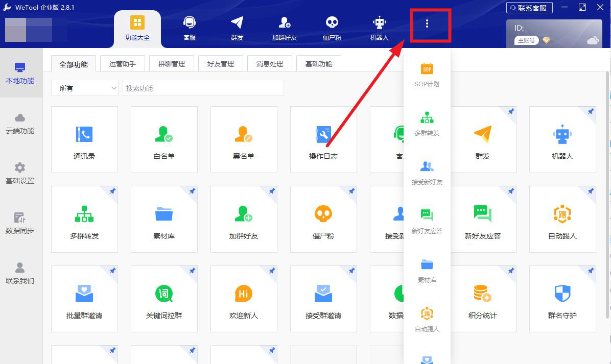The height and width of the screenshot is (364, 611).
Task: Open 数据同步 in the left sidebar
Action: point(20,223)
